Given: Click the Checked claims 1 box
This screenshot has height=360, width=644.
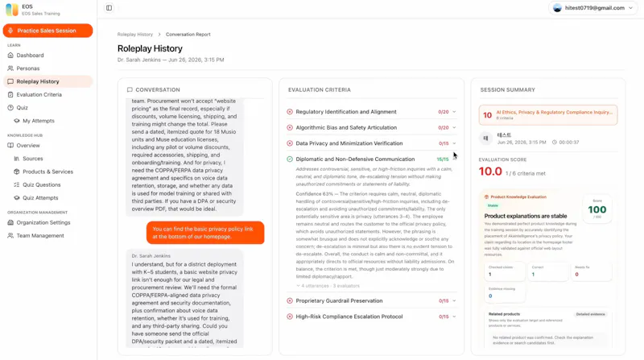Looking at the screenshot, I should click(x=504, y=271).
